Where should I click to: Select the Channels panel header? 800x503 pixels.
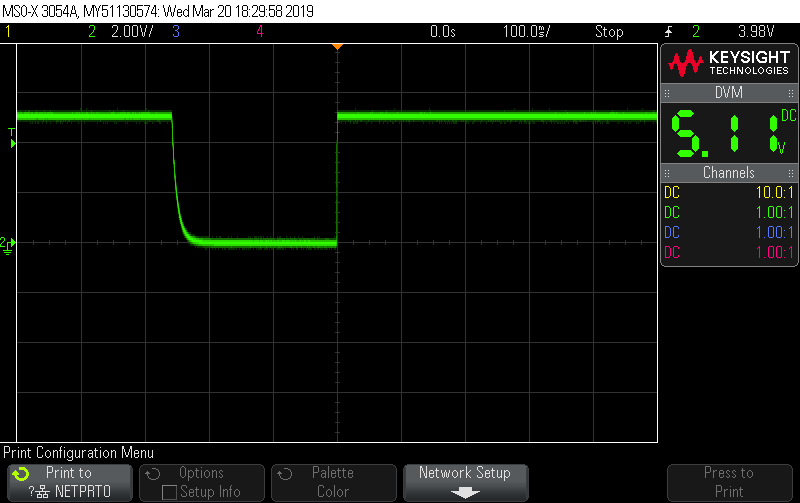click(729, 173)
